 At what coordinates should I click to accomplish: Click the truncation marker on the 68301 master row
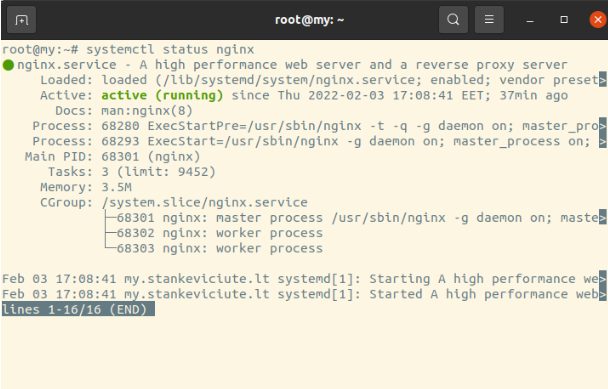(603, 217)
